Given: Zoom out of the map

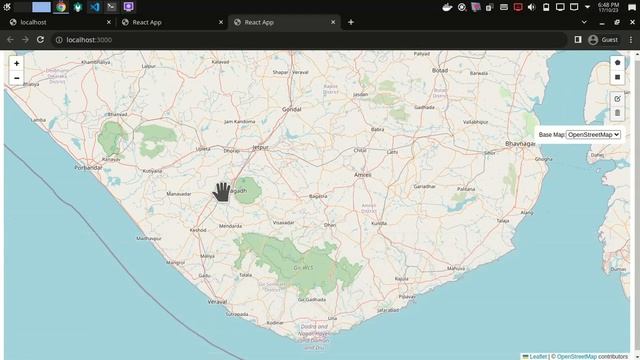Looking at the screenshot, I should [16, 78].
